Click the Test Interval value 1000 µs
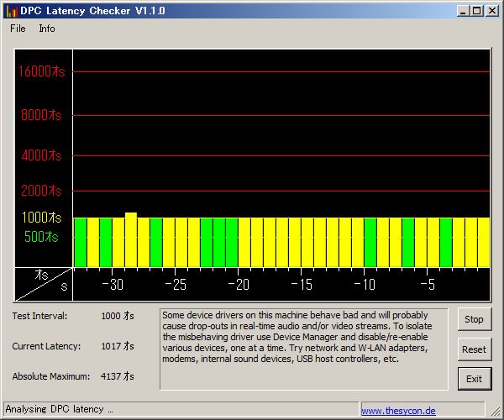 tap(118, 316)
